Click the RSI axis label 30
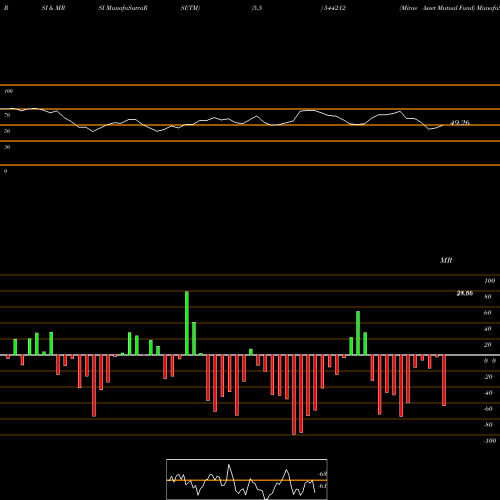This screenshot has width=500, height=500. (7, 147)
